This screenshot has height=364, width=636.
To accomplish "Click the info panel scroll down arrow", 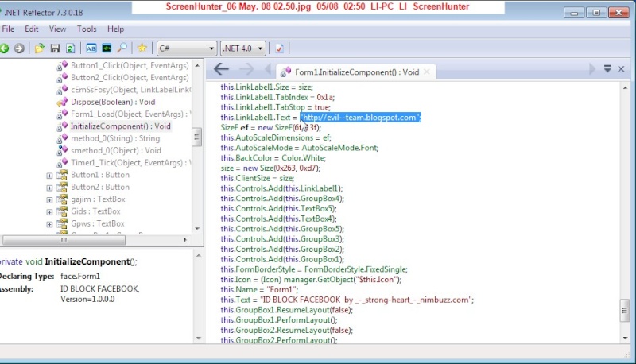I will tap(198, 338).
